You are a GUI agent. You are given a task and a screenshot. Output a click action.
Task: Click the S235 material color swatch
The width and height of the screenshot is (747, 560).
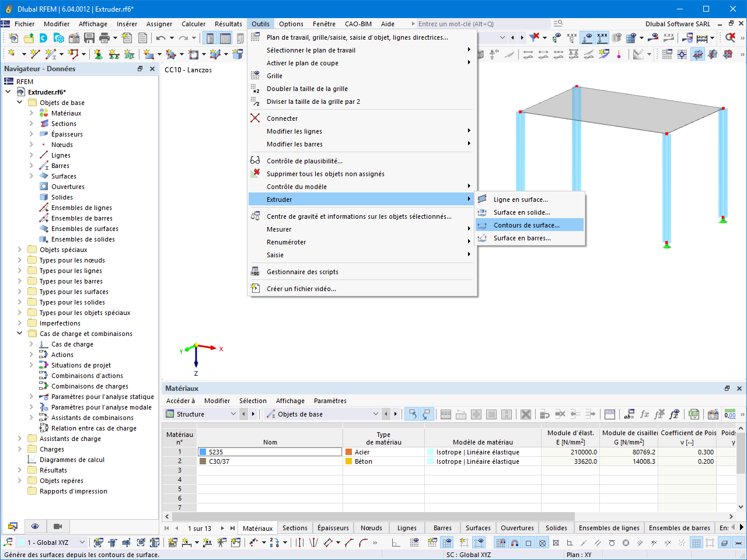[x=203, y=452]
